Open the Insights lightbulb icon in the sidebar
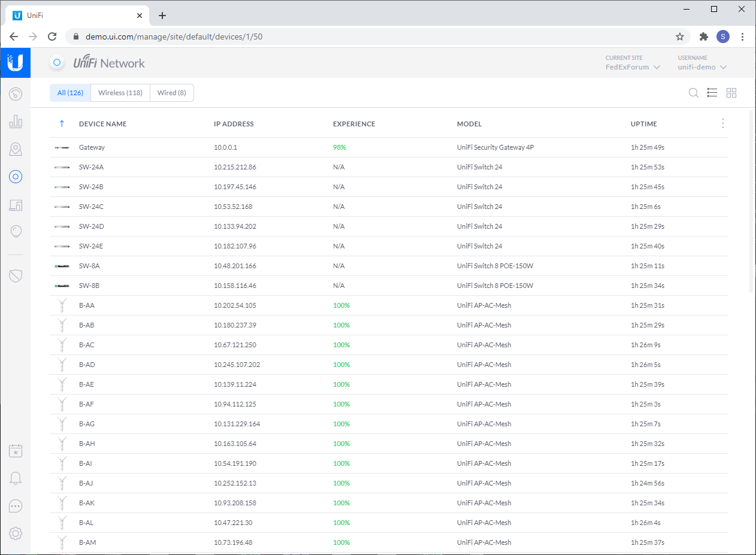 point(16,231)
